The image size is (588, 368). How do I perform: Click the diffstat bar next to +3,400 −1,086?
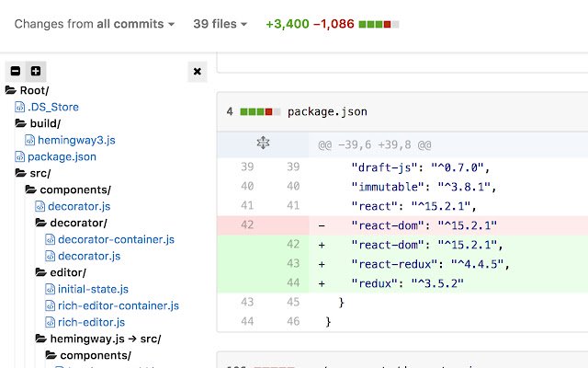379,25
